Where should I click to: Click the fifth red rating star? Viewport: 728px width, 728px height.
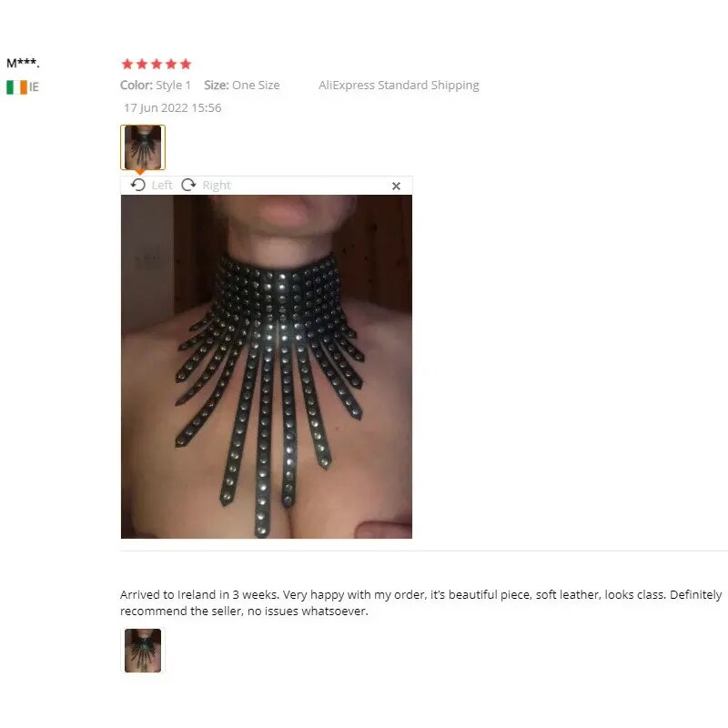pos(186,64)
